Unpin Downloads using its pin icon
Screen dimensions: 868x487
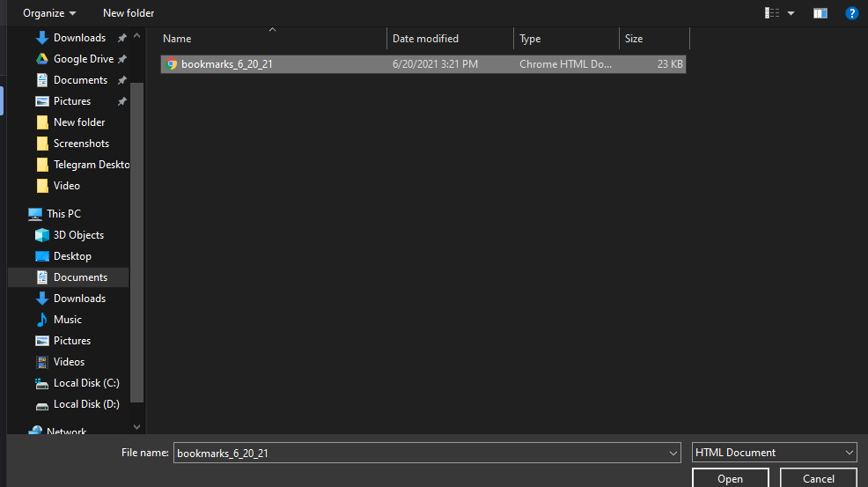click(121, 38)
